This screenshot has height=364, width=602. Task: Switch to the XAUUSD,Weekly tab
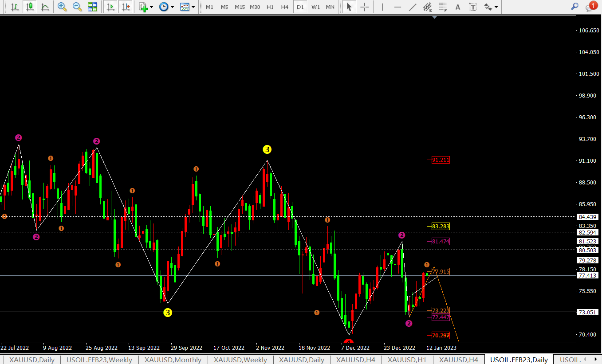click(x=240, y=360)
